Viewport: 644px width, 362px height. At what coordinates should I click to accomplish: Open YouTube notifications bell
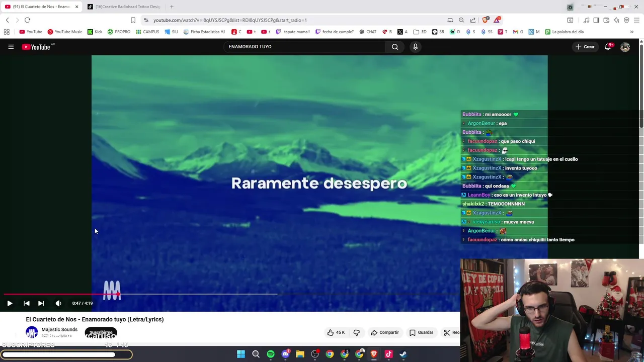(608, 47)
